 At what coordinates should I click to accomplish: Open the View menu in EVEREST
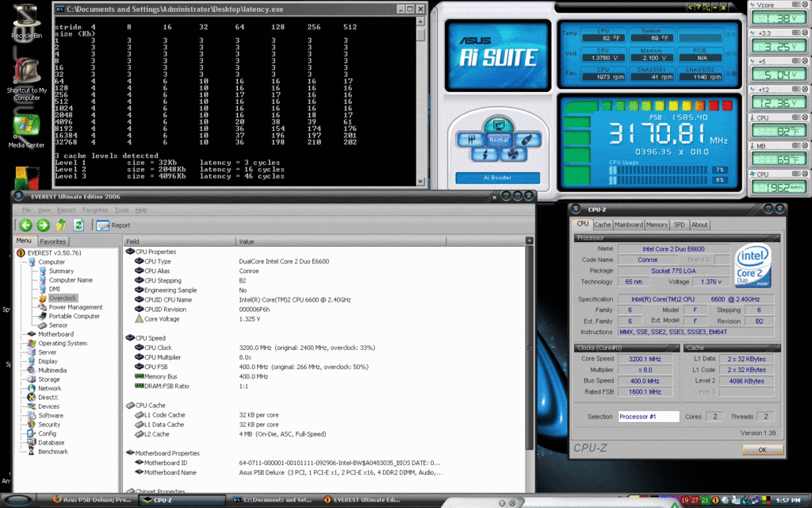coord(44,210)
